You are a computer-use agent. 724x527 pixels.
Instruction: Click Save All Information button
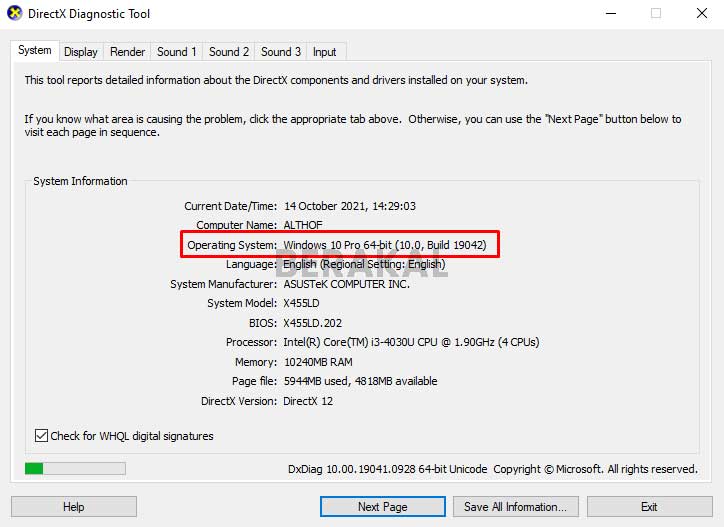[515, 507]
